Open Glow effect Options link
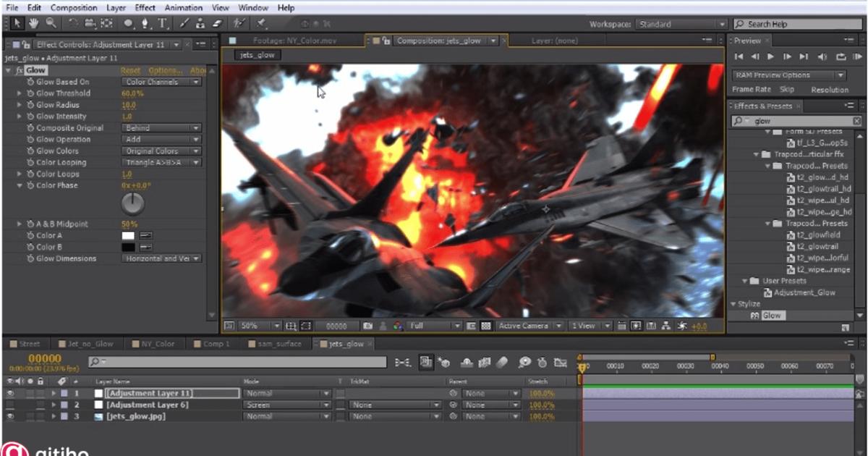 click(x=165, y=71)
